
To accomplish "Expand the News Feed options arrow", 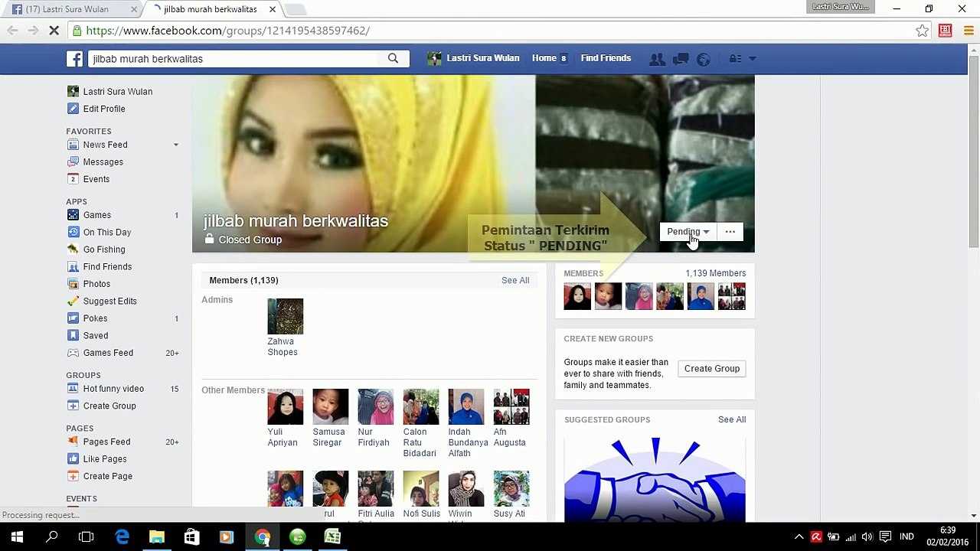I will [x=175, y=145].
